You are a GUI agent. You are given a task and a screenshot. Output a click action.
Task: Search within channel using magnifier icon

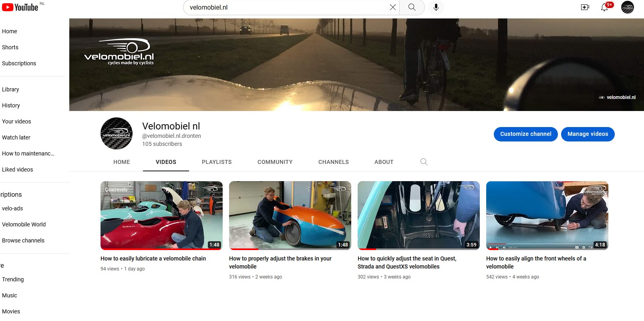(x=424, y=162)
